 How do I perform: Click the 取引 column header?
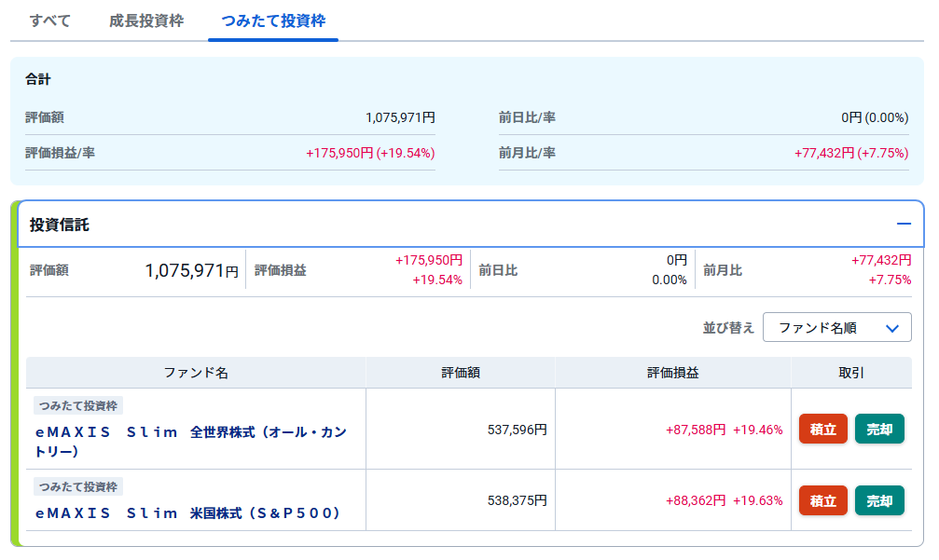851,373
